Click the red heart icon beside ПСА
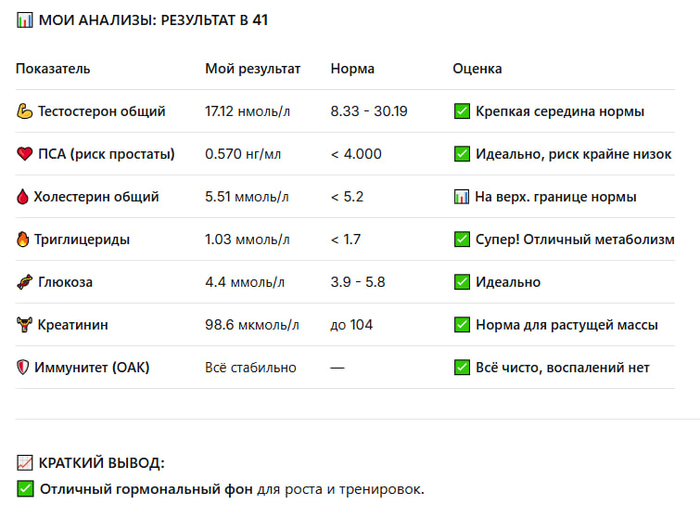700x505 pixels. 25,154
